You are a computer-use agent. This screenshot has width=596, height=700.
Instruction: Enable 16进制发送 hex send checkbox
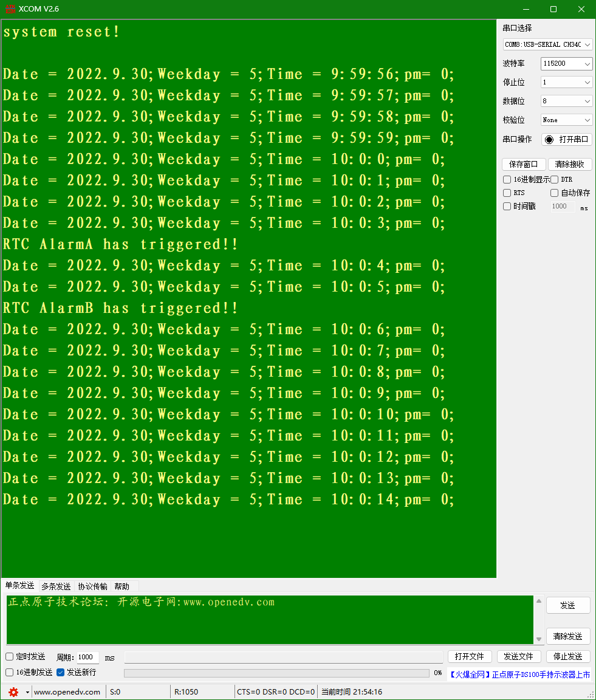(x=9, y=672)
